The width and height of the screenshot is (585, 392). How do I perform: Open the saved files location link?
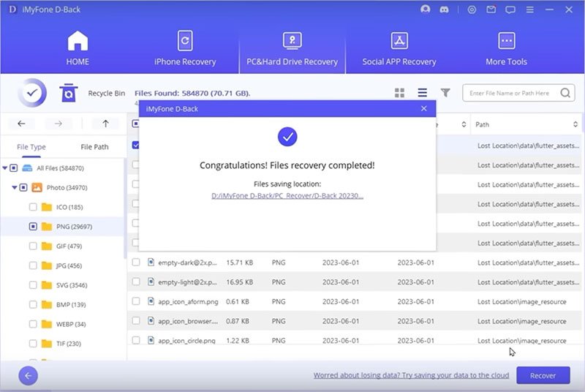287,195
